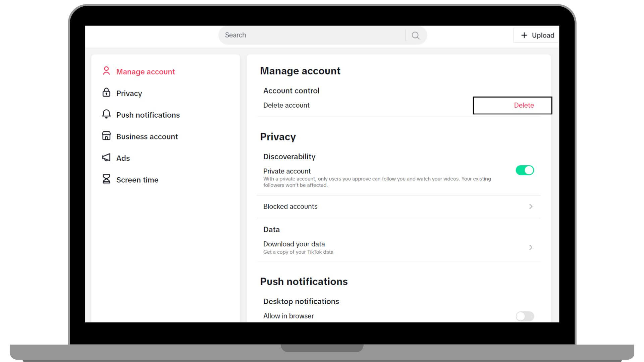Go to Push notifications in sidebar
Screen dimensions: 644x362
click(x=148, y=115)
